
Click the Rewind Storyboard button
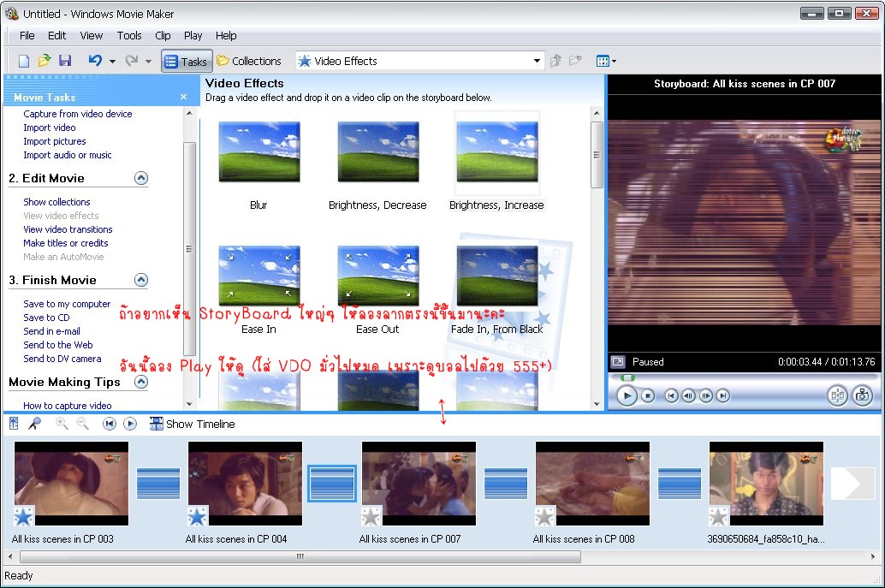point(110,423)
